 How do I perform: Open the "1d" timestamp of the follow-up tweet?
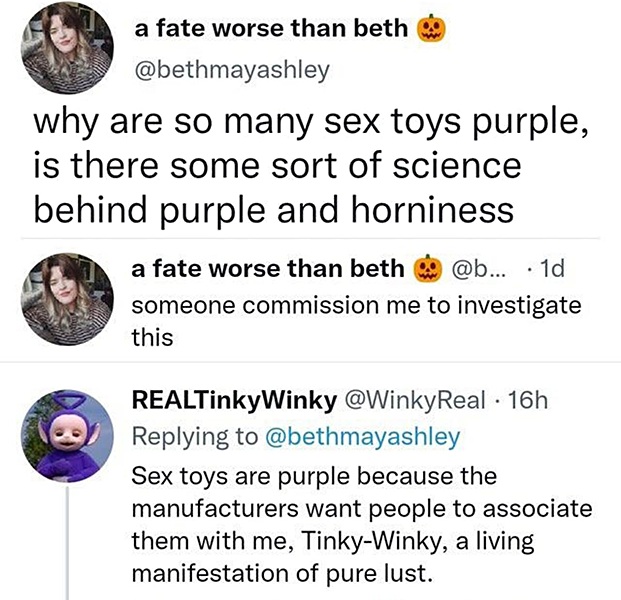pos(551,270)
